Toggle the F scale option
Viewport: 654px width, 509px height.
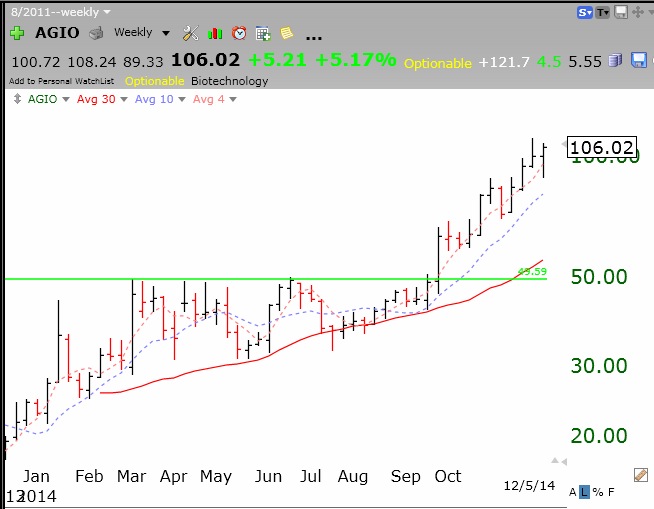coord(611,492)
